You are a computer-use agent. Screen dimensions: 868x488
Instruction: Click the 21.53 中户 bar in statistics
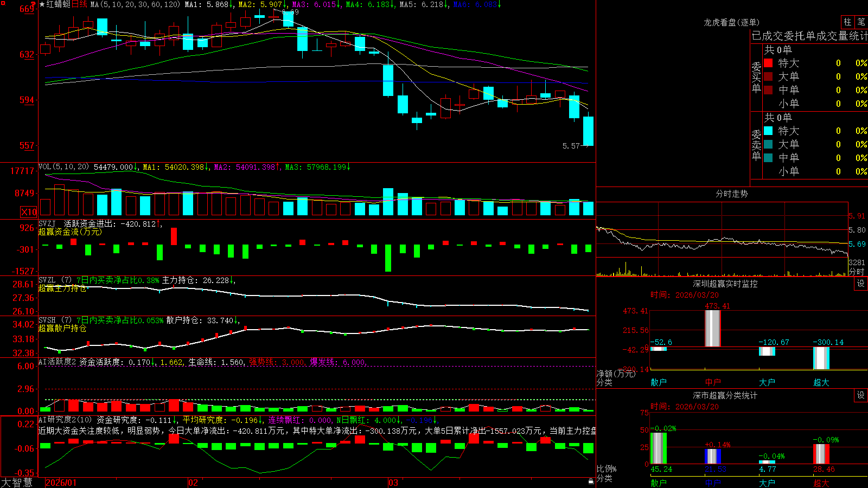pos(713,456)
